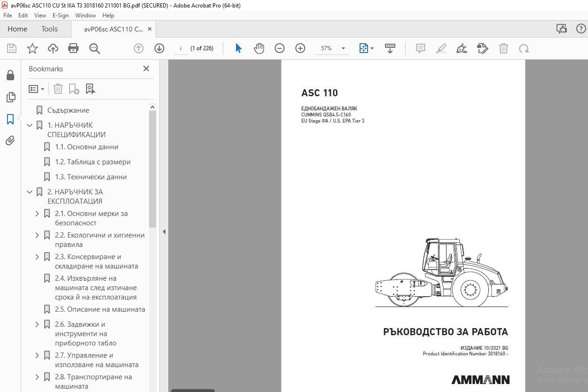Image resolution: width=588 pixels, height=392 pixels.
Task: Open the bookmark options dropdown
Action: tap(37, 89)
